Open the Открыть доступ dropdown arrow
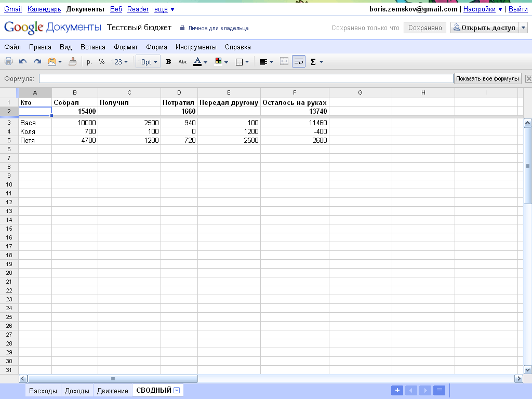 tap(523, 28)
